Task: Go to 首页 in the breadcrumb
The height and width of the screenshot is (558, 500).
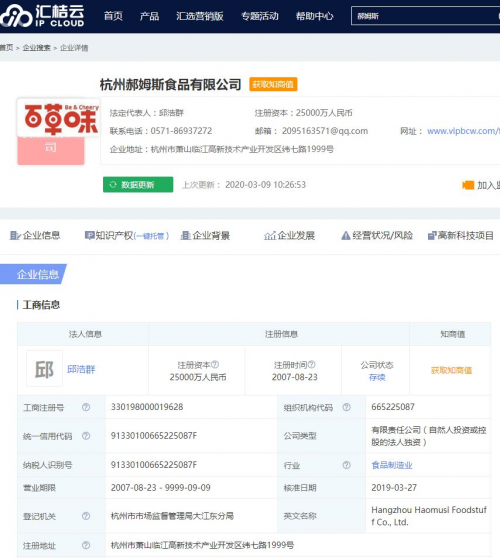Action: point(6,48)
